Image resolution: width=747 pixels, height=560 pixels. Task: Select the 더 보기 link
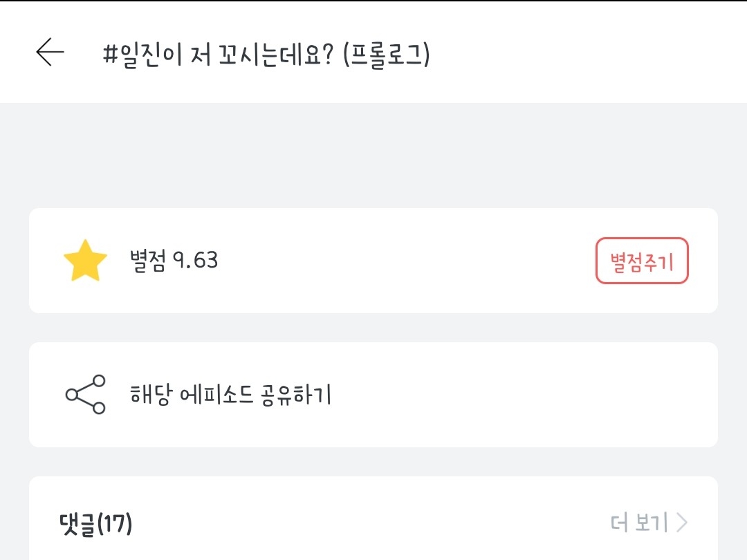pyautogui.click(x=639, y=523)
